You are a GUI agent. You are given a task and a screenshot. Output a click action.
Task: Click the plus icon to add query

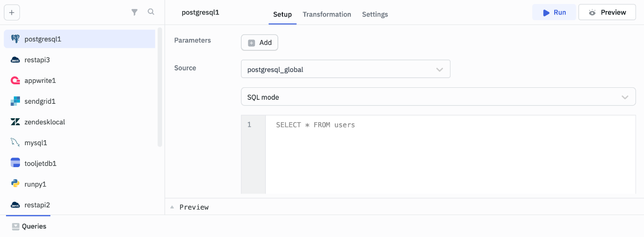click(x=12, y=12)
